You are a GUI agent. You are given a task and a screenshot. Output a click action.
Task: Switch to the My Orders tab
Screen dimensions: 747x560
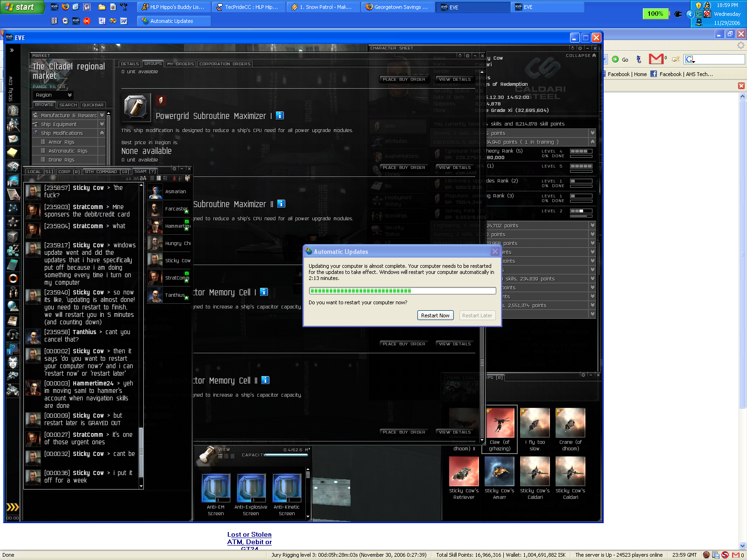(180, 64)
